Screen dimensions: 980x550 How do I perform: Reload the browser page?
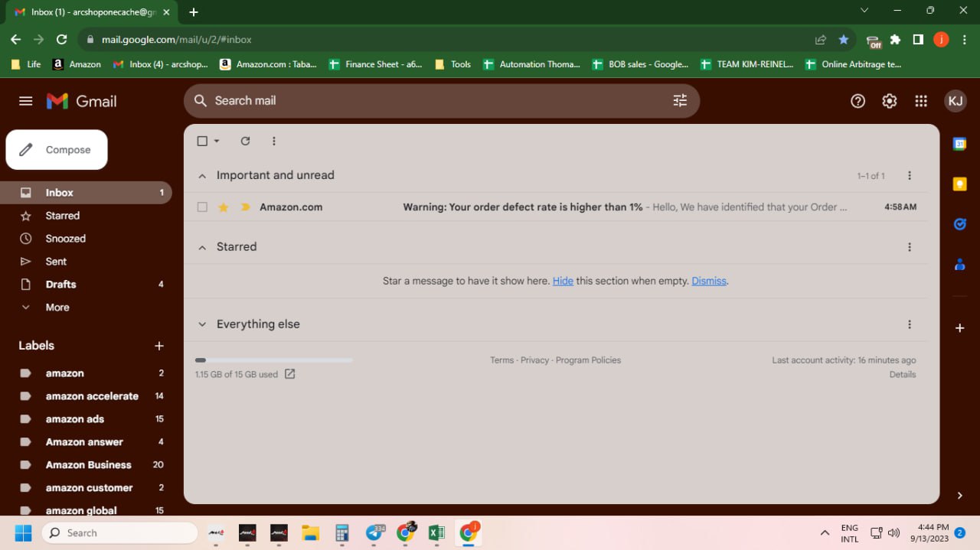pos(62,39)
